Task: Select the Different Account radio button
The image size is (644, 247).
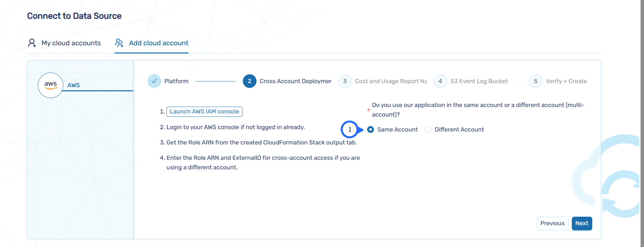Action: pyautogui.click(x=428, y=129)
